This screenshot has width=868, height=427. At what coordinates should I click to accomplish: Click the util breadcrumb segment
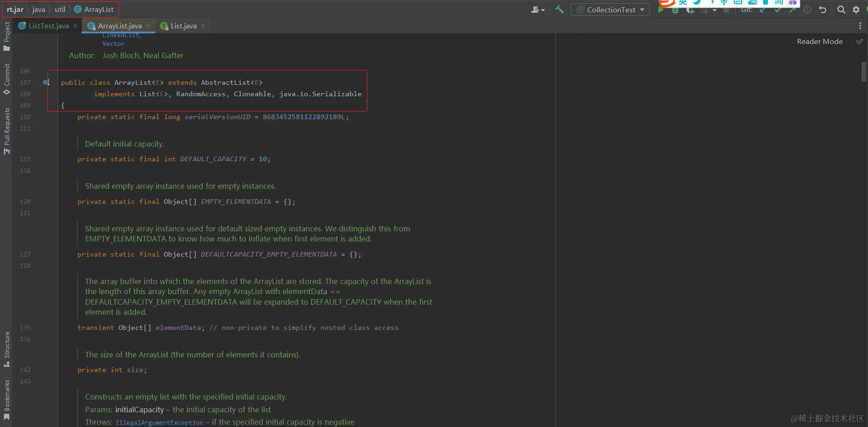[x=60, y=10]
